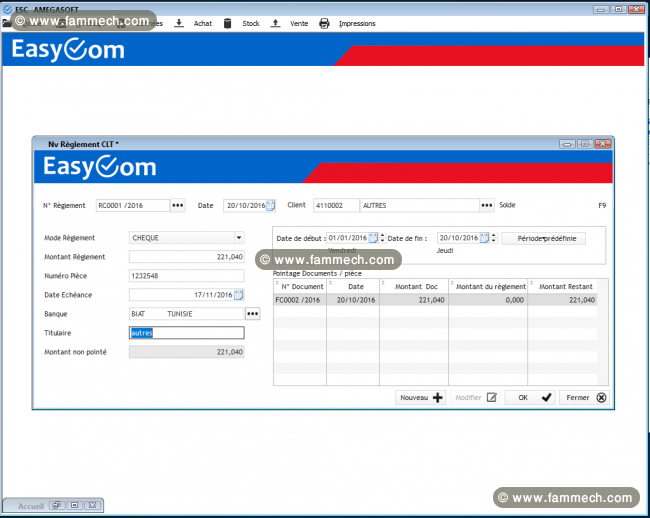Screen dimensions: 650x518
Task: Close the main AMEGASOFT window
Action: 636,9
